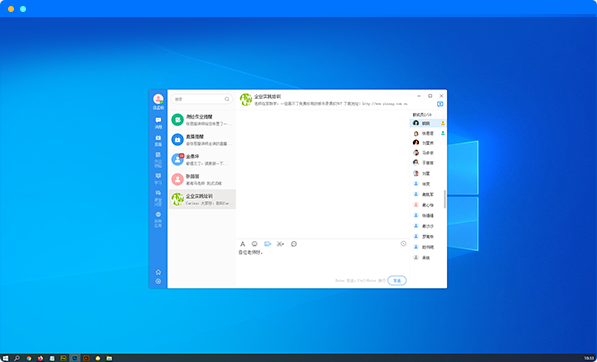The width and height of the screenshot is (597, 362).
Task: Click the user profile avatar atop the sidebar
Action: (x=158, y=99)
